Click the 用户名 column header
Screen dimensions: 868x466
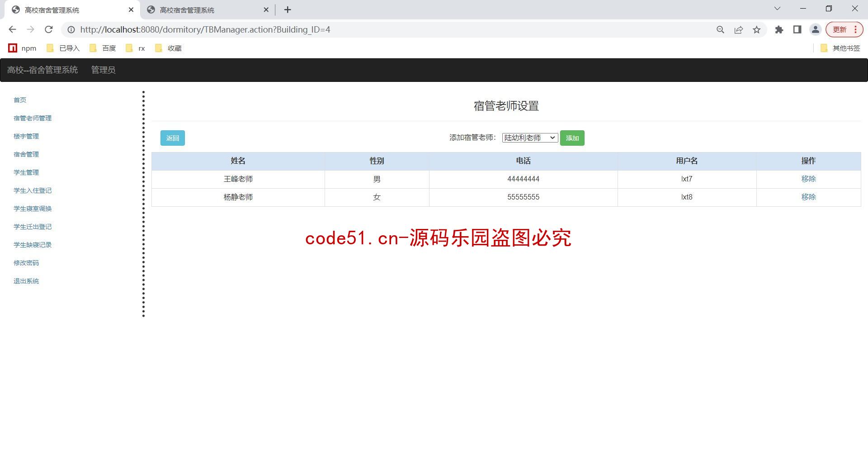[687, 161]
